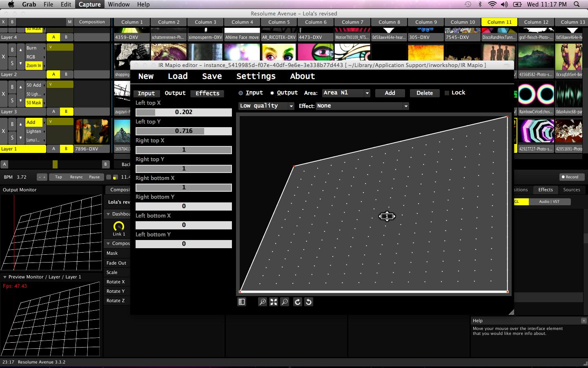Assign Layer 1 to crossfader B
The width and height of the screenshot is (588, 368).
[x=66, y=149]
